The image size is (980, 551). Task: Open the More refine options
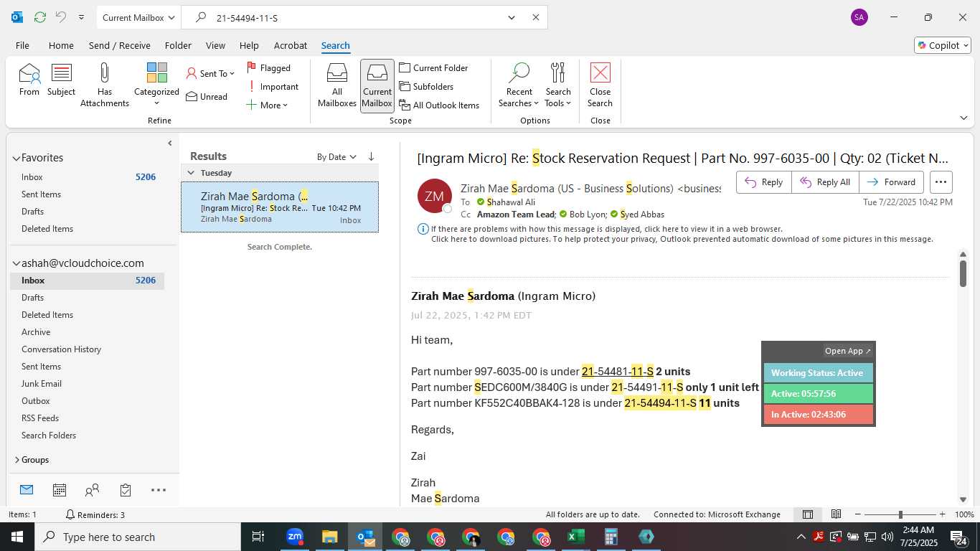tap(267, 105)
